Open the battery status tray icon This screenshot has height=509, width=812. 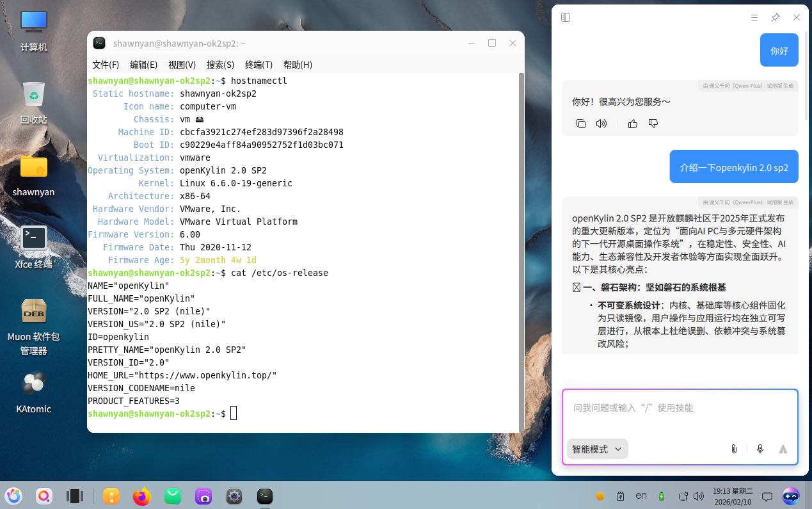tap(662, 496)
